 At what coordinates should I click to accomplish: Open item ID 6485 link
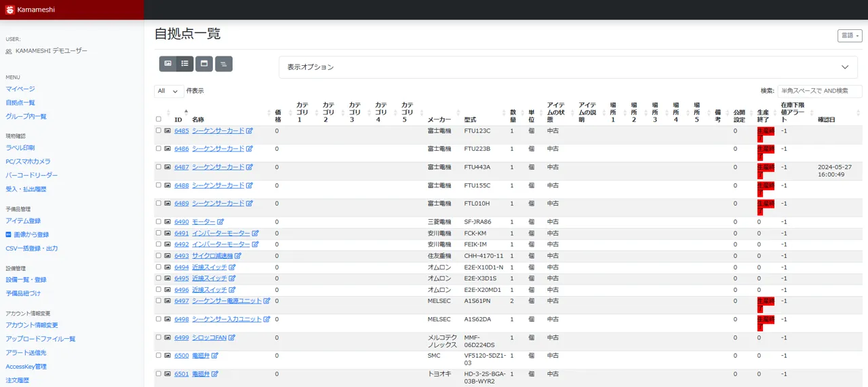(x=182, y=130)
